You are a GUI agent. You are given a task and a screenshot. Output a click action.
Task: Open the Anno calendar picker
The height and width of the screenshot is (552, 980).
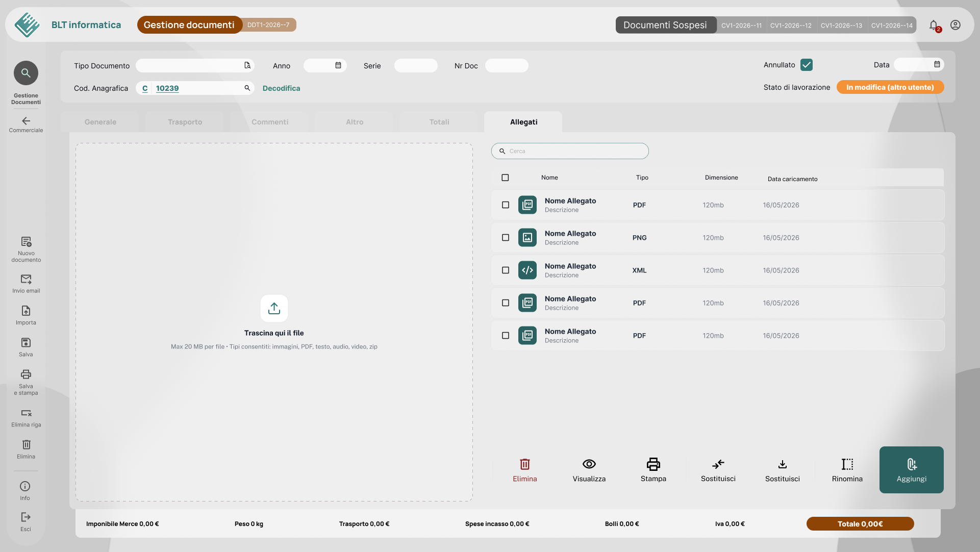(x=338, y=65)
